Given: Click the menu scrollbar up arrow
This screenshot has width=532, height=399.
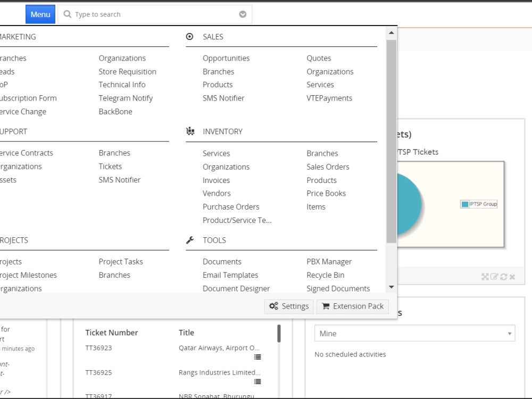Looking at the screenshot, I should click(391, 33).
